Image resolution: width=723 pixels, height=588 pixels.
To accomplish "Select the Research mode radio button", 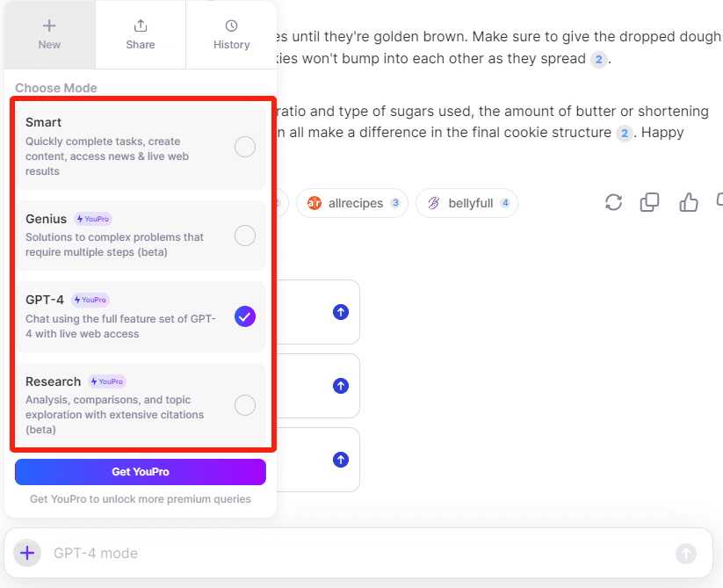I will point(245,405).
